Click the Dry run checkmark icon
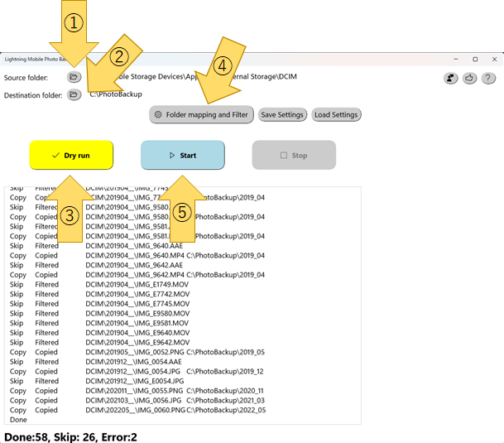 [55, 156]
